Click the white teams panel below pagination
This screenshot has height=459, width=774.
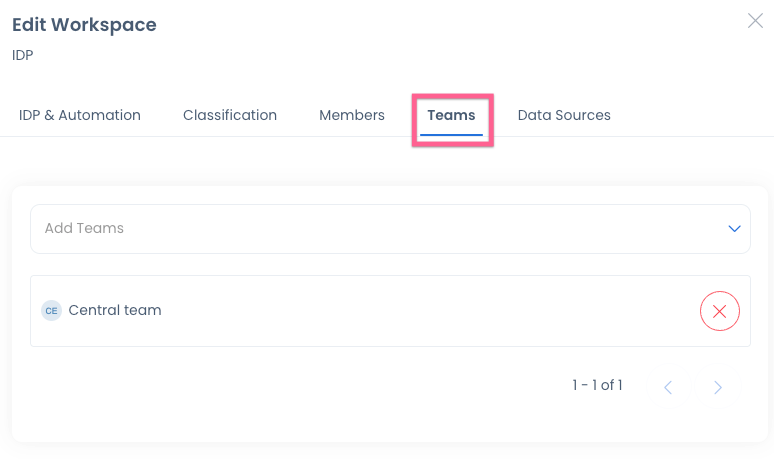[x=390, y=424]
